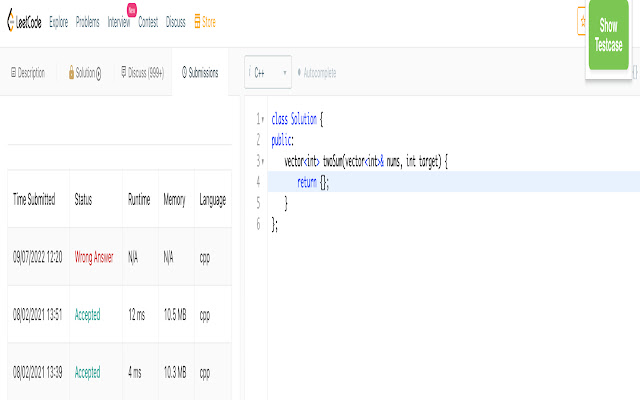The height and width of the screenshot is (400, 640).
Task: Open the Interview section
Action: coord(119,22)
